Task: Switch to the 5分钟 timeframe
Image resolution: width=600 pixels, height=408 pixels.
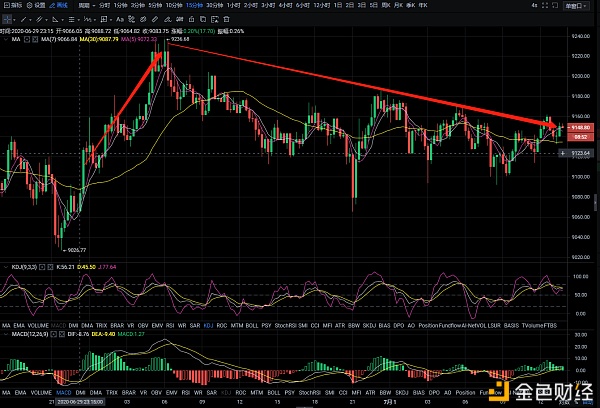Action: (155, 5)
